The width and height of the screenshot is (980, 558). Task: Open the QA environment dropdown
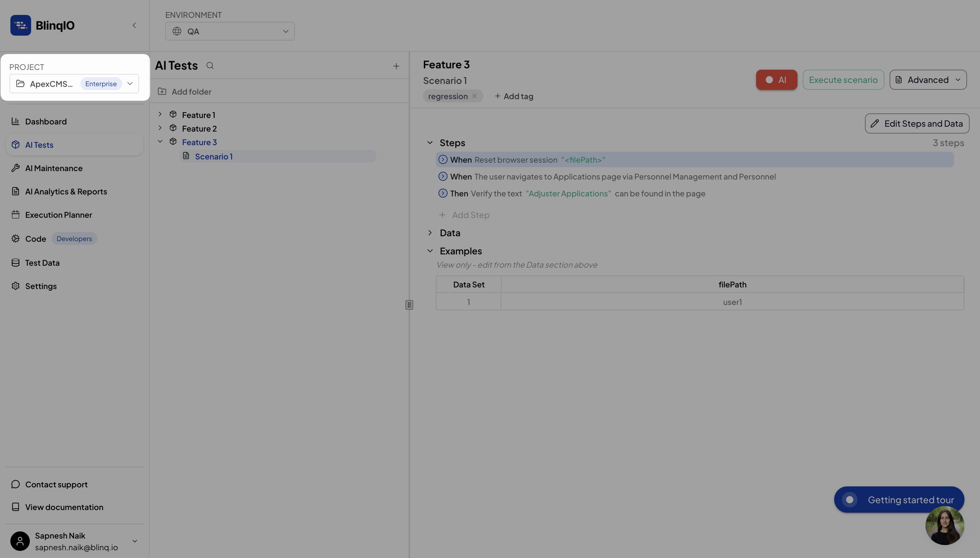(x=229, y=31)
